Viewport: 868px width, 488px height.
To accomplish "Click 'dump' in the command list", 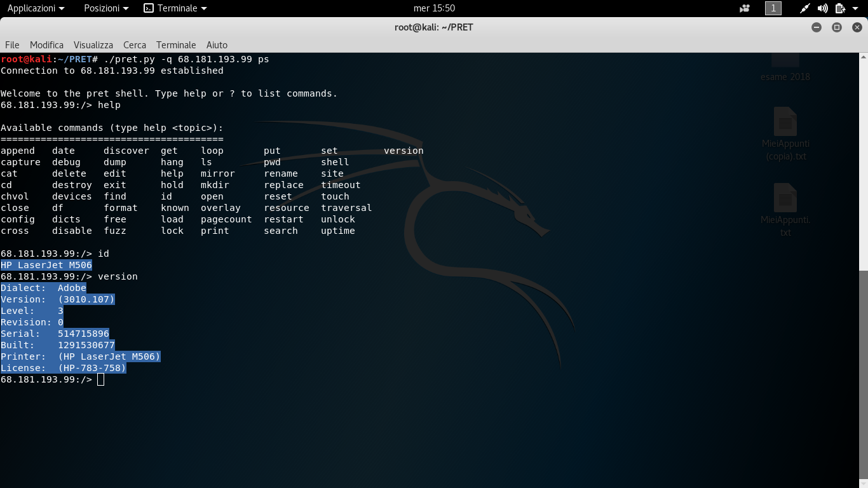I will (x=115, y=162).
